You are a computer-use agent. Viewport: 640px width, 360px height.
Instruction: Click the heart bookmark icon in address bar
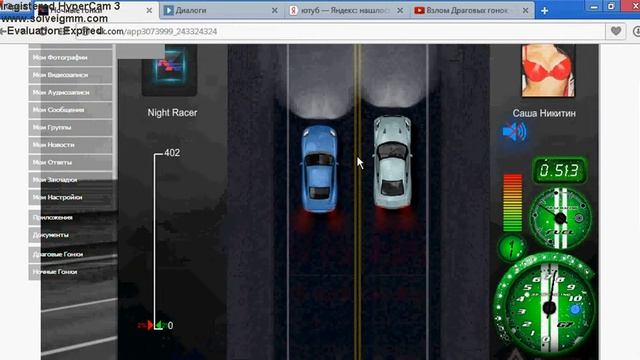pyautogui.click(x=616, y=31)
